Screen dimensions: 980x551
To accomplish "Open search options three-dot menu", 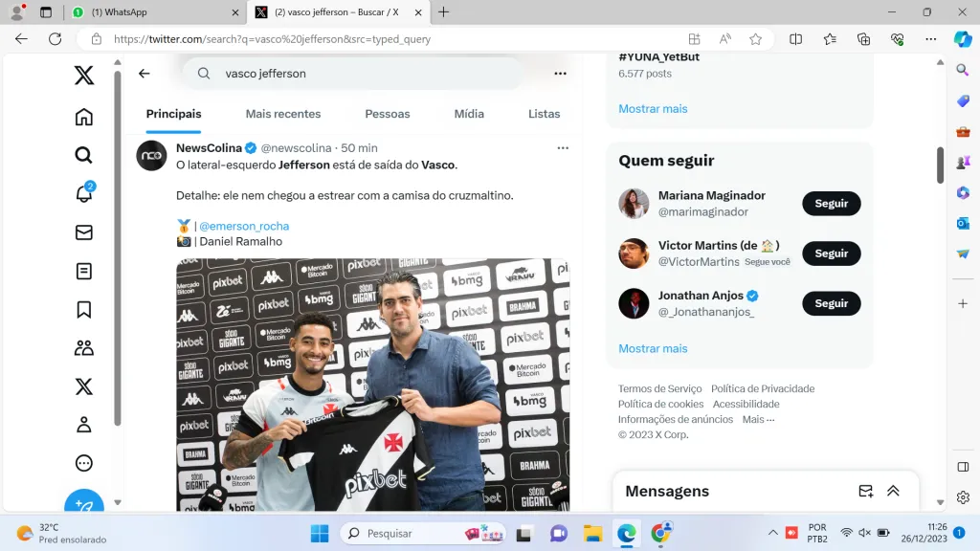I will 560,74.
